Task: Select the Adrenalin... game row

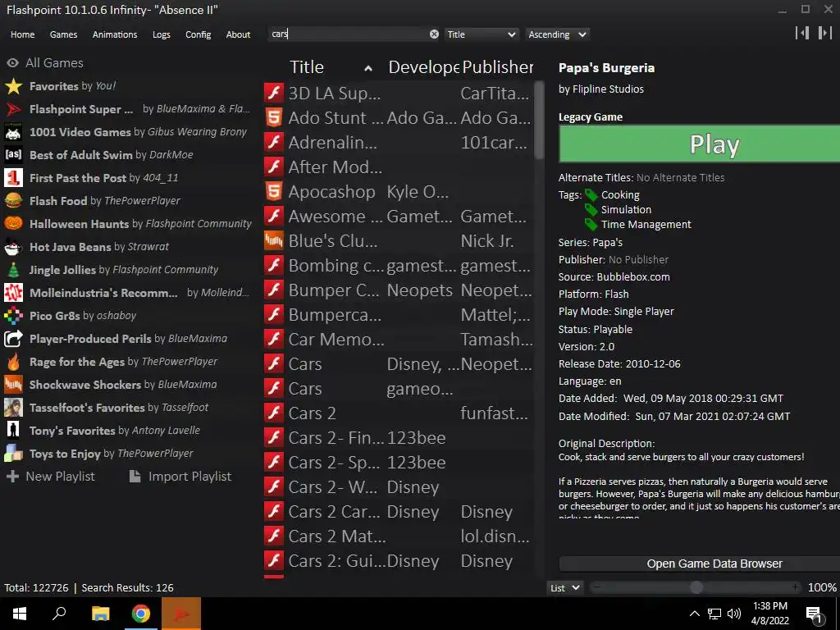Action: click(399, 142)
